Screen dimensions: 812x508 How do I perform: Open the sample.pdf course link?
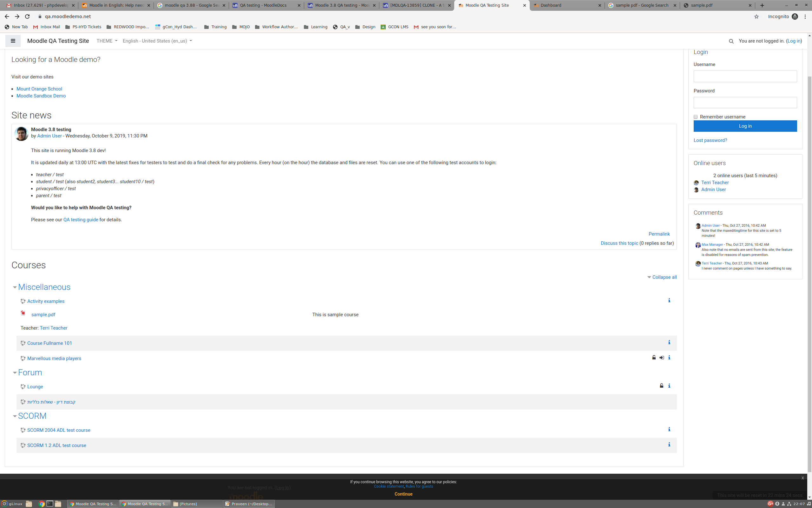pos(43,315)
